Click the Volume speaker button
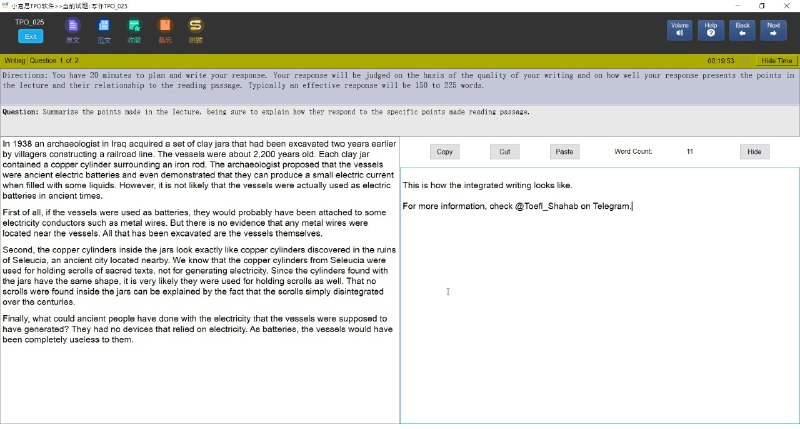Viewport: 800px width, 429px height. coord(680,30)
